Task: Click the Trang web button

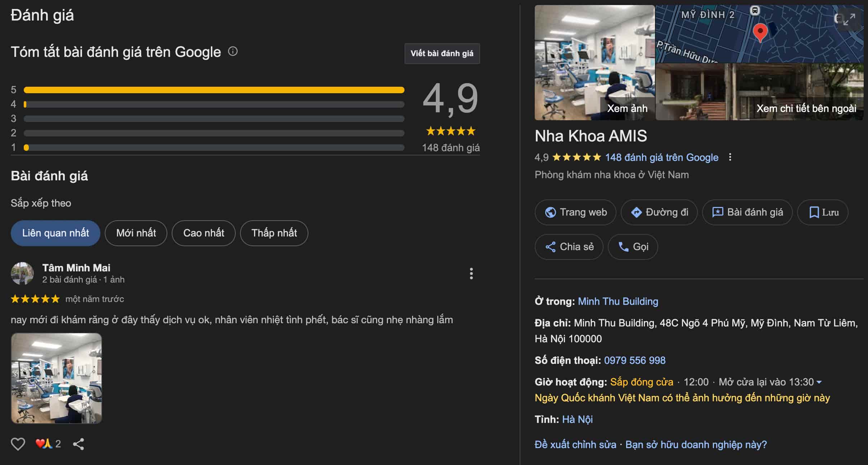Action: pos(575,212)
